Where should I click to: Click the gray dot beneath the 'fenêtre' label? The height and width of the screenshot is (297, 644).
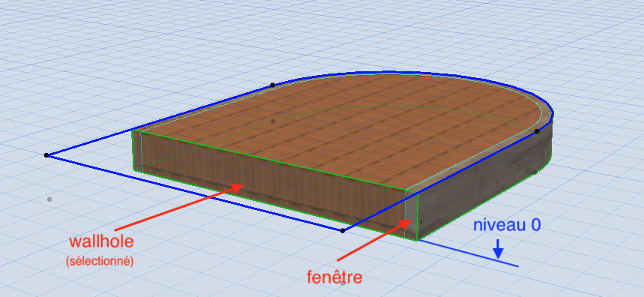(x=343, y=283)
